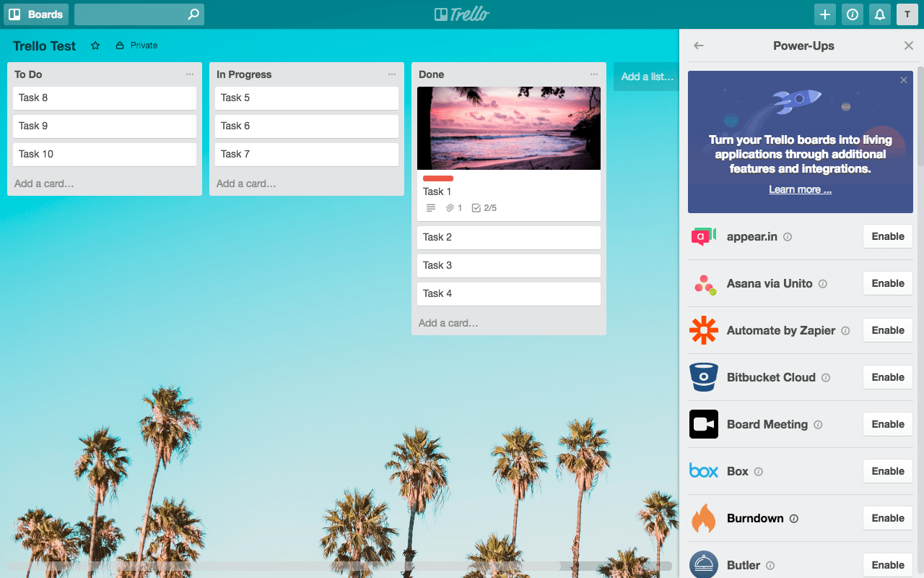Click the sunset cover image on Task 1
Viewport: 924px width, 578px height.
click(509, 128)
